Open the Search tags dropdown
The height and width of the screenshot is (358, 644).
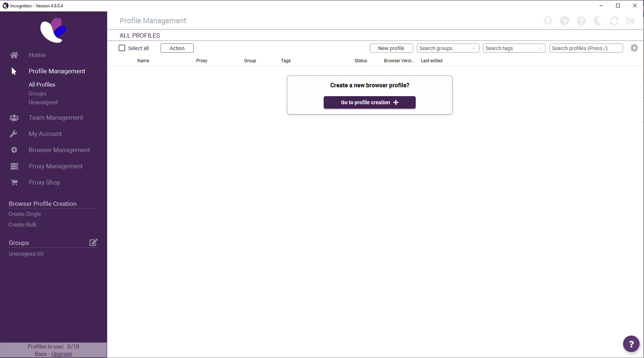[514, 48]
